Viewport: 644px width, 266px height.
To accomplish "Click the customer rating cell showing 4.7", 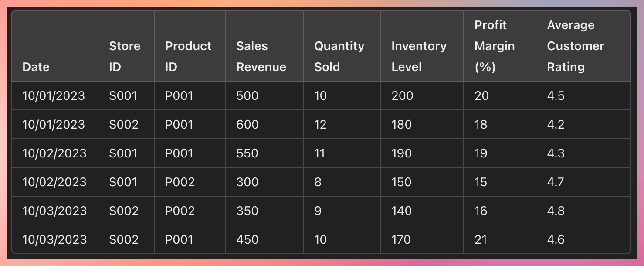I will click(556, 182).
